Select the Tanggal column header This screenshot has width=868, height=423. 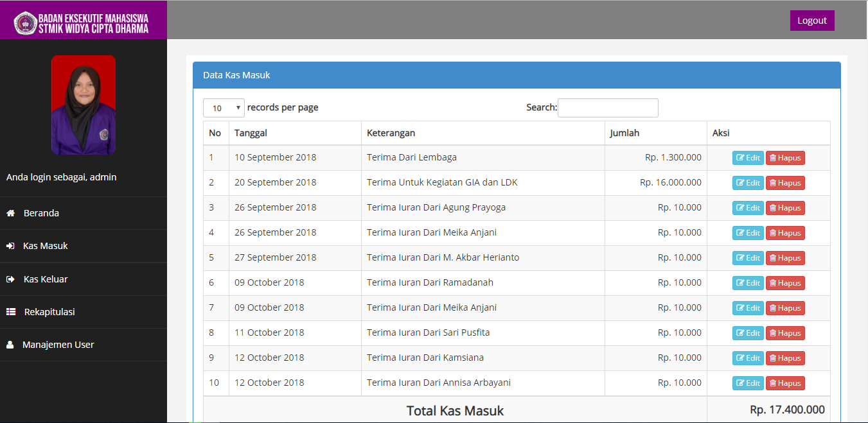(x=252, y=133)
